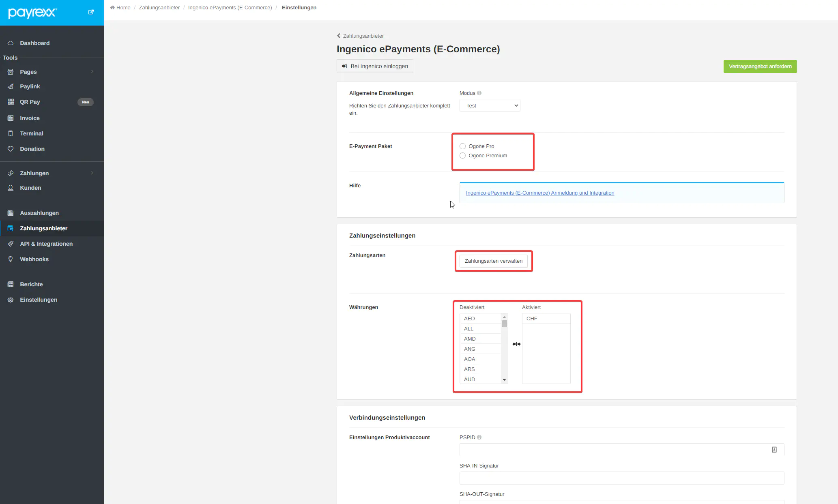
Task: Click the Paylink paper plane icon
Action: [11, 86]
